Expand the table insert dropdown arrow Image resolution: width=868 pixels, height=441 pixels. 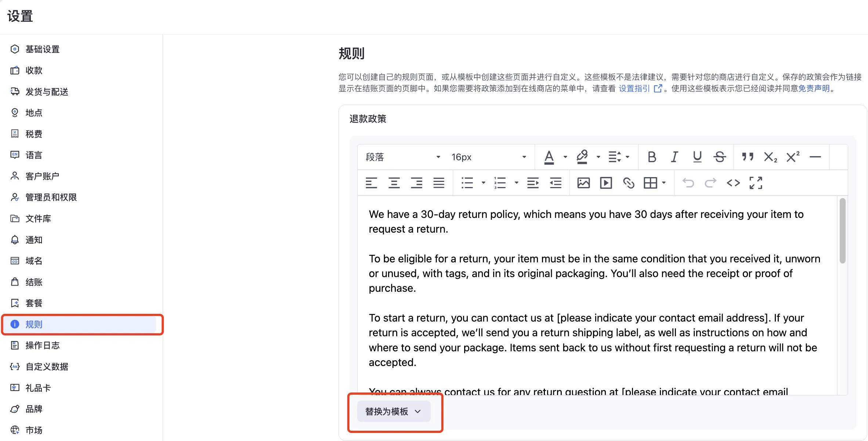coord(664,183)
